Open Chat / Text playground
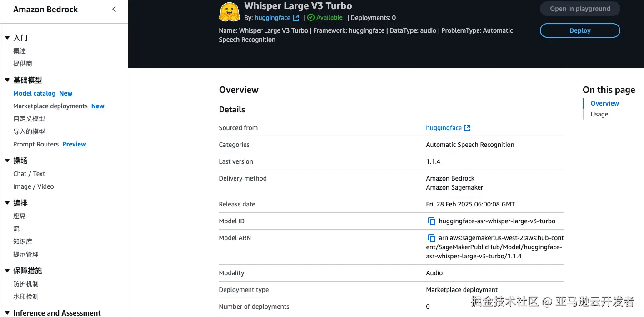 (29, 174)
